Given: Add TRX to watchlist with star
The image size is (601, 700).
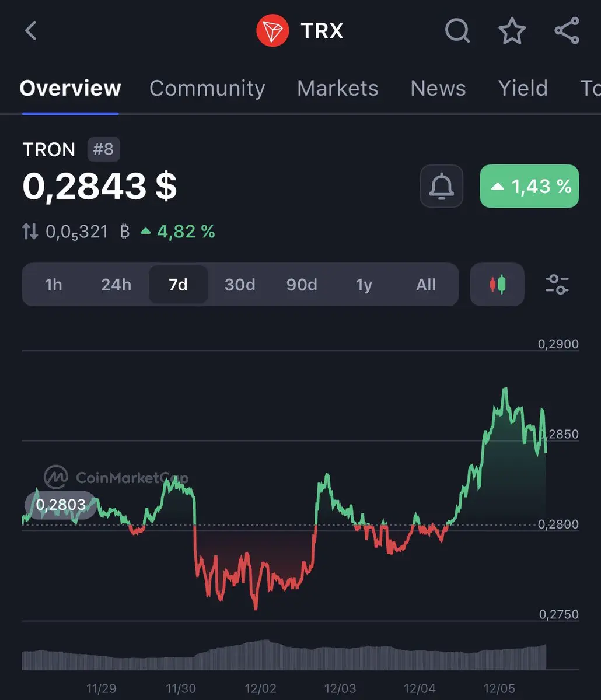Looking at the screenshot, I should (x=512, y=30).
